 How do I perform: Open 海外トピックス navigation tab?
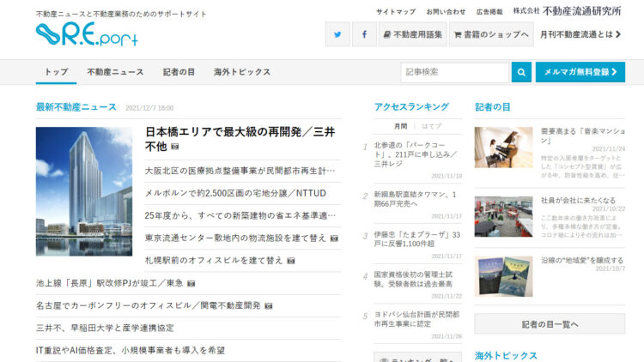(x=242, y=72)
